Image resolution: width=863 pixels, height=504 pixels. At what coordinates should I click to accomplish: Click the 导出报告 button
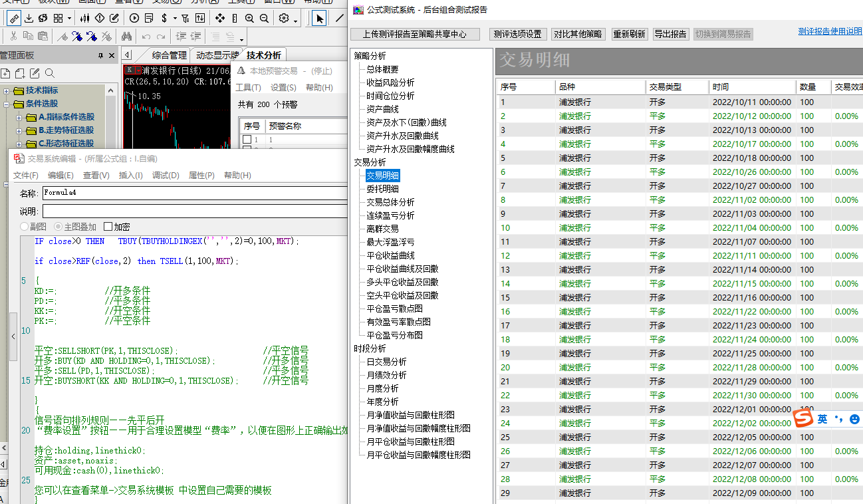[670, 34]
